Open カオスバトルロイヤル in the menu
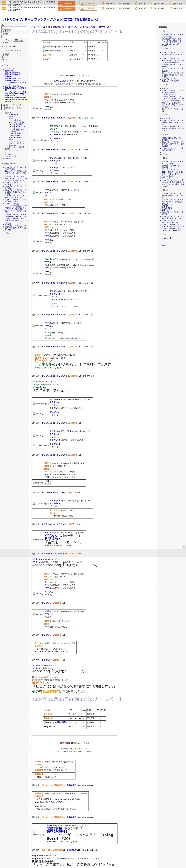The height and width of the screenshot is (868, 186). [13, 86]
